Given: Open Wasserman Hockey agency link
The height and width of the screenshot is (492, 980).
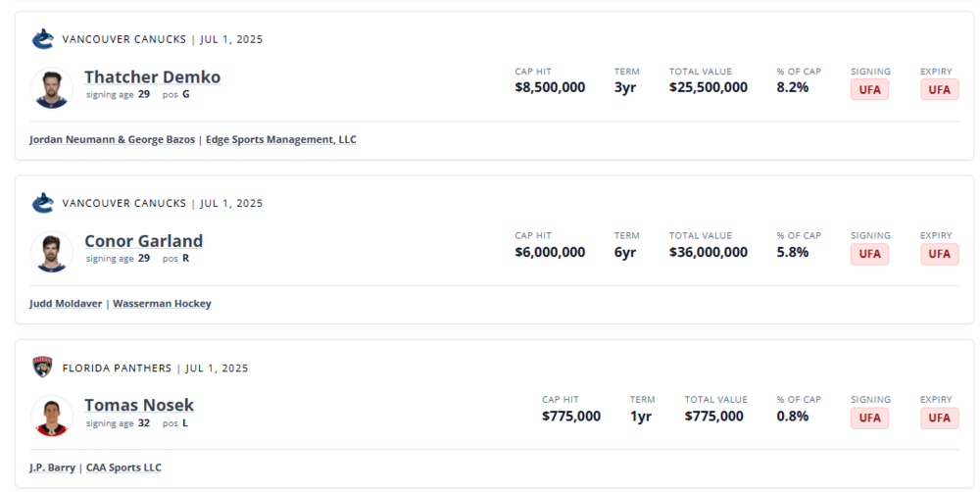Looking at the screenshot, I should pyautogui.click(x=162, y=304).
